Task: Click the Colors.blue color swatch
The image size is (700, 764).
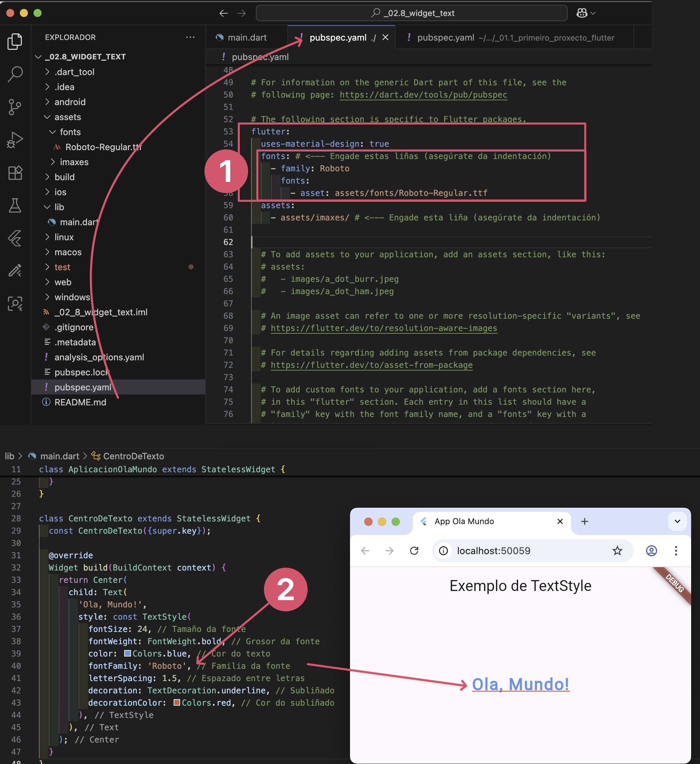Action: point(128,653)
